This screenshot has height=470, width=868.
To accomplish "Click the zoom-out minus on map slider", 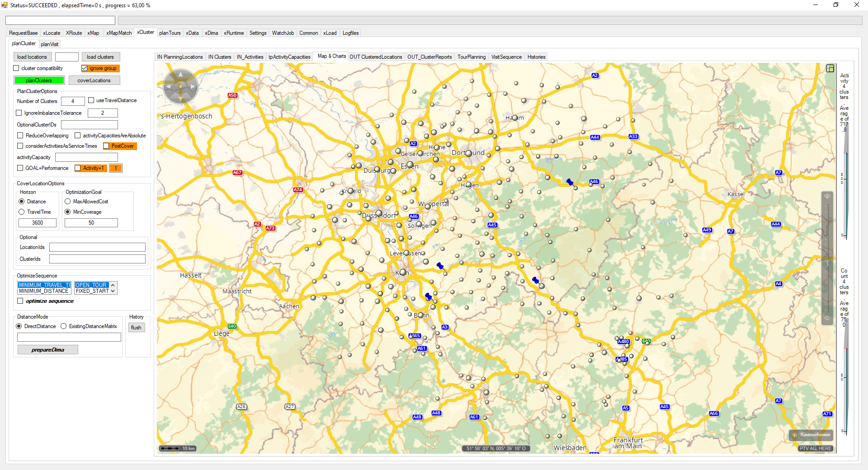I will (x=827, y=319).
